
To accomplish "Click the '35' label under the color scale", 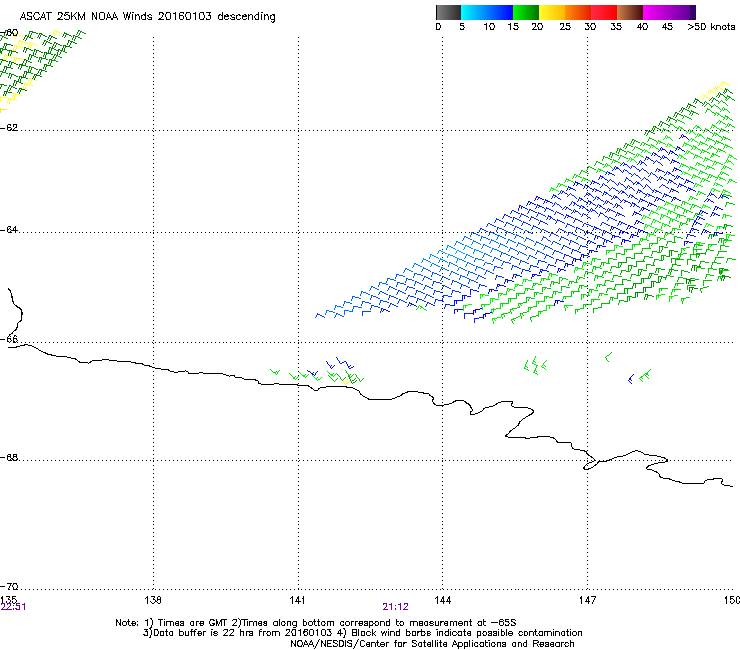I will pyautogui.click(x=616, y=27).
